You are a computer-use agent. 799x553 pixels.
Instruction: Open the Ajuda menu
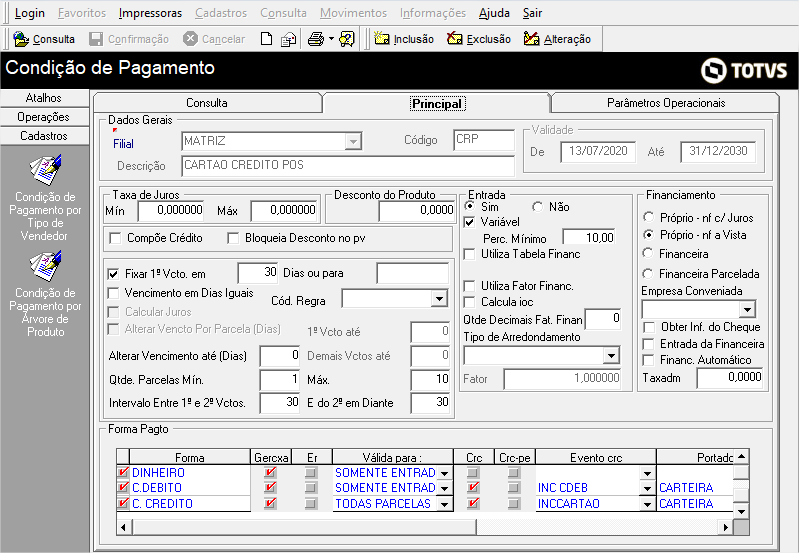tap(494, 13)
